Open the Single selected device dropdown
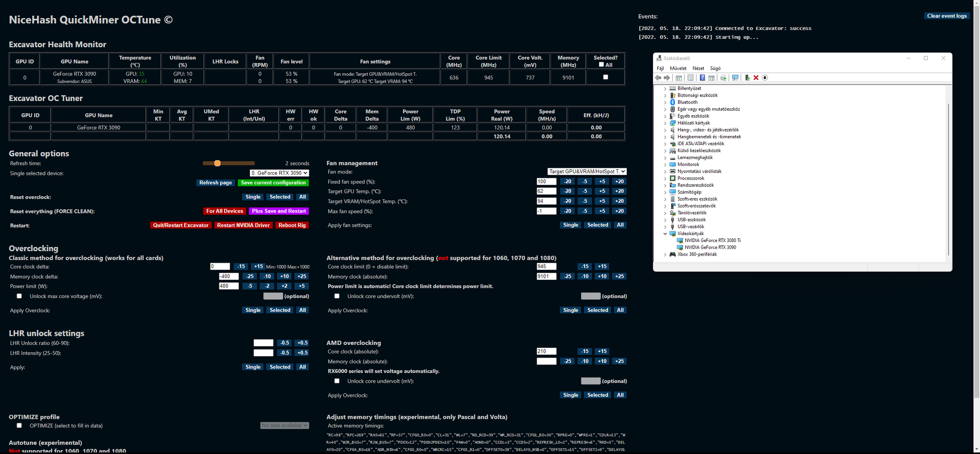The image size is (980, 454). coord(279,173)
